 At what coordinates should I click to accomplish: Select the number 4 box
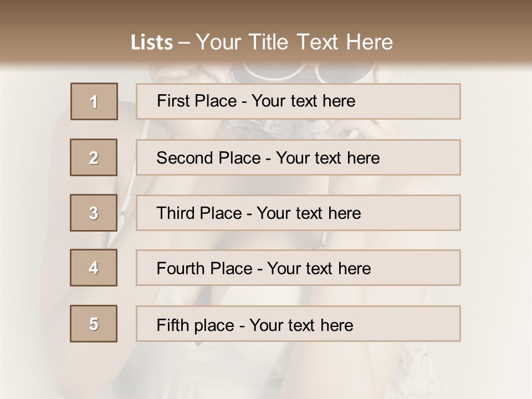(94, 268)
